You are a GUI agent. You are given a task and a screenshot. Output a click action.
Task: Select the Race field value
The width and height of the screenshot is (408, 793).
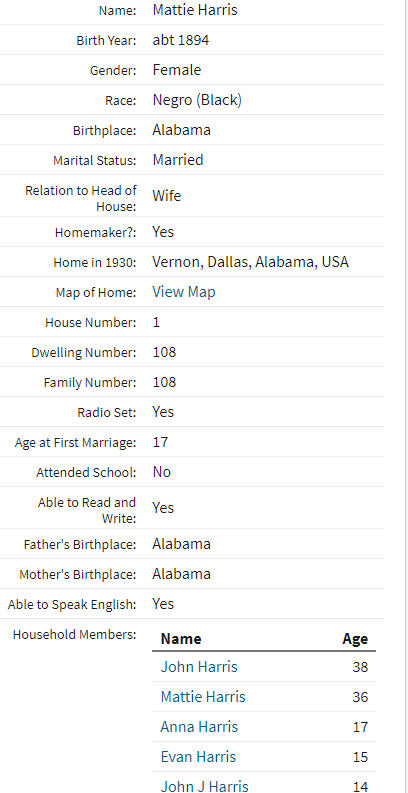[197, 100]
